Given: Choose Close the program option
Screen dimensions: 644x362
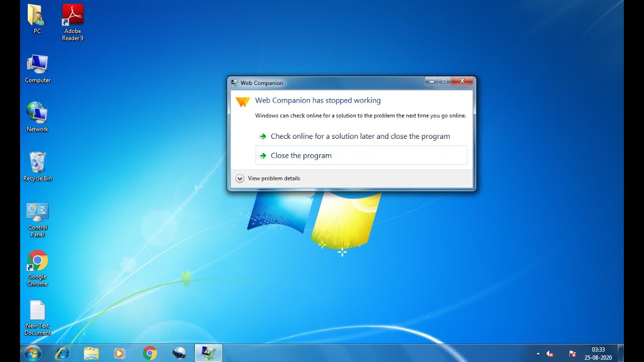Looking at the screenshot, I should click(x=361, y=155).
